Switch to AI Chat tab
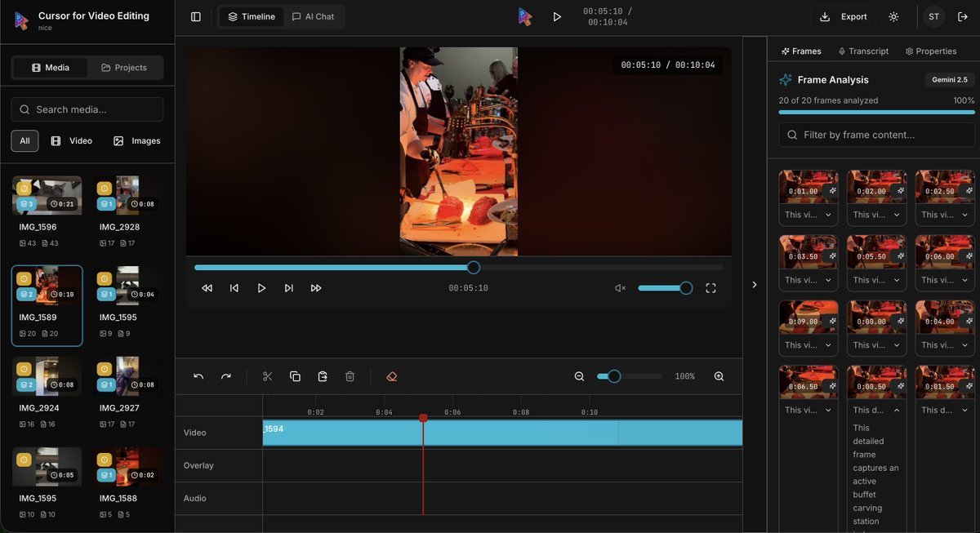The image size is (980, 533). (314, 16)
